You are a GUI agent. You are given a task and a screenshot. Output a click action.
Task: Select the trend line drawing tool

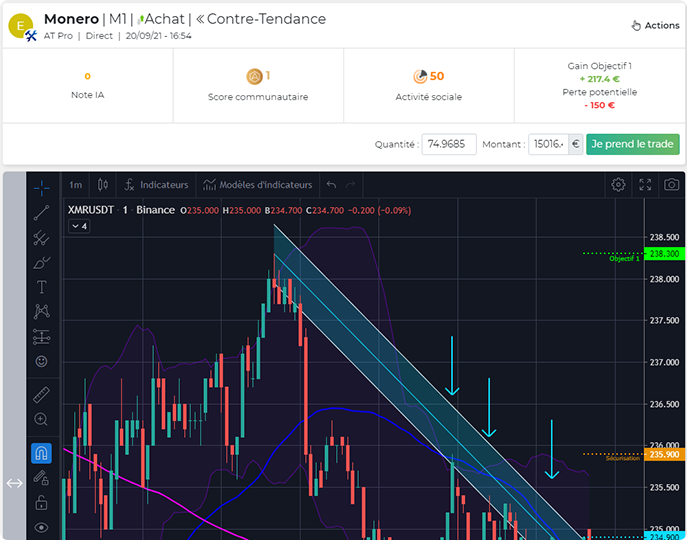click(x=42, y=213)
